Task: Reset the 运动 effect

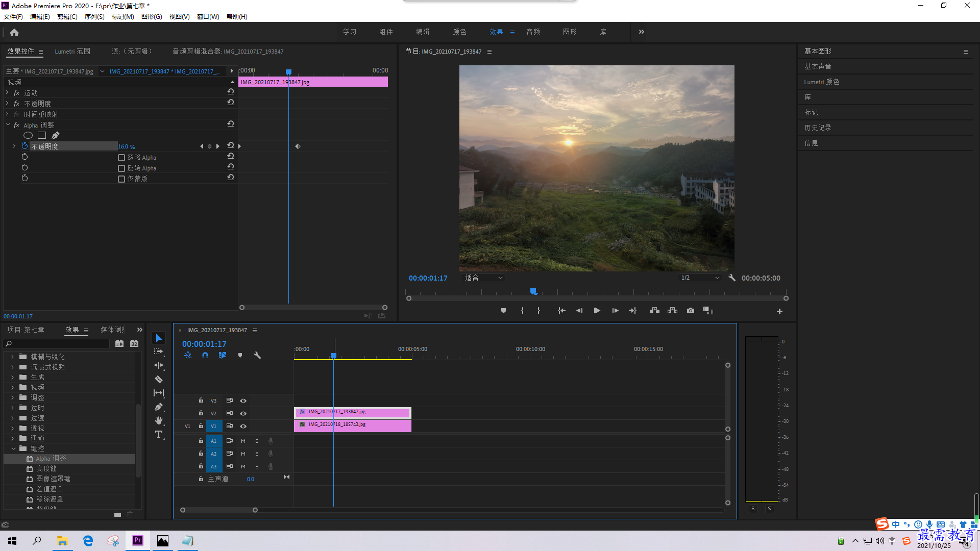Action: [231, 92]
